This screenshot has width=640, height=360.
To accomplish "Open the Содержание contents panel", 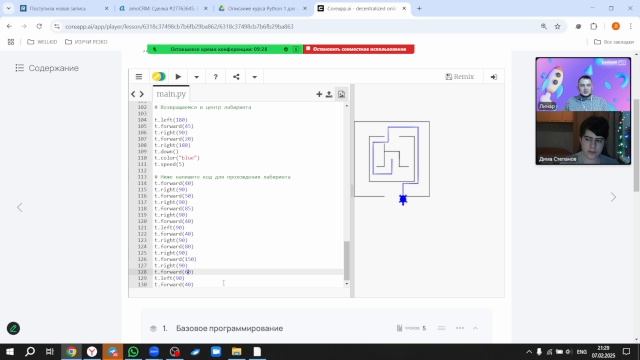I will point(47,68).
